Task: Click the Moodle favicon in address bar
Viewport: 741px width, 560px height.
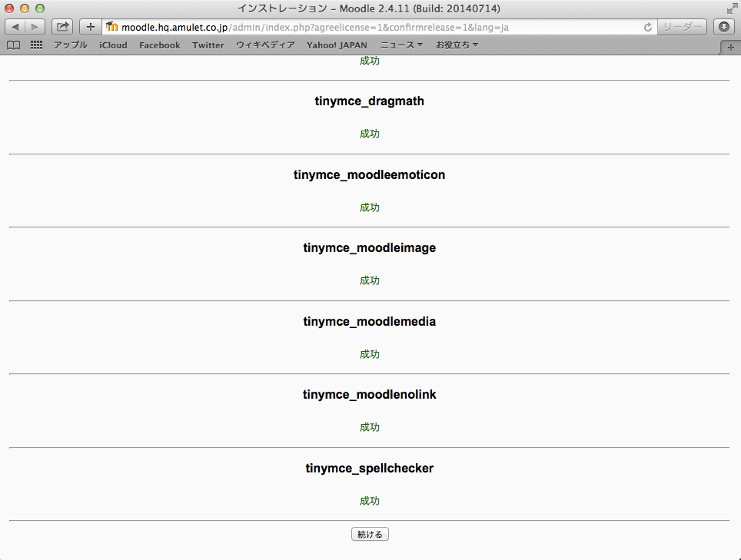Action: point(111,27)
